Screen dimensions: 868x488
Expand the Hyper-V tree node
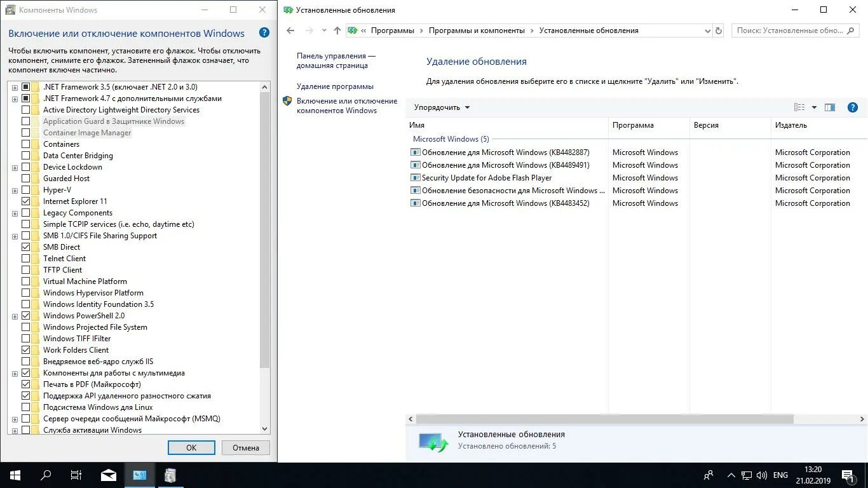click(15, 190)
